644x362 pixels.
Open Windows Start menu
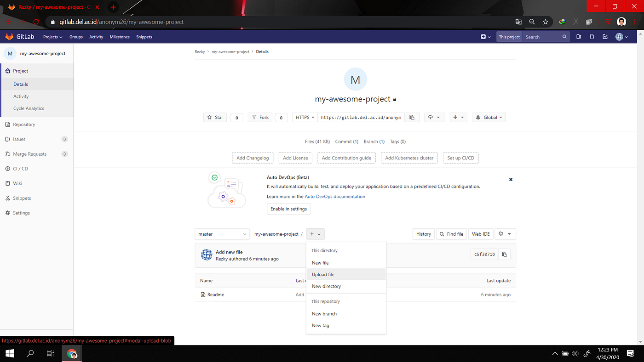9,354
